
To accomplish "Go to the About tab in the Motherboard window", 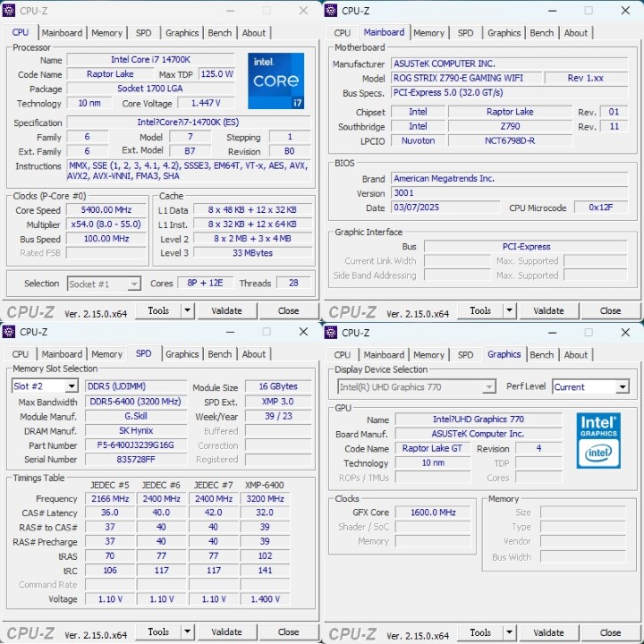I will [x=576, y=33].
